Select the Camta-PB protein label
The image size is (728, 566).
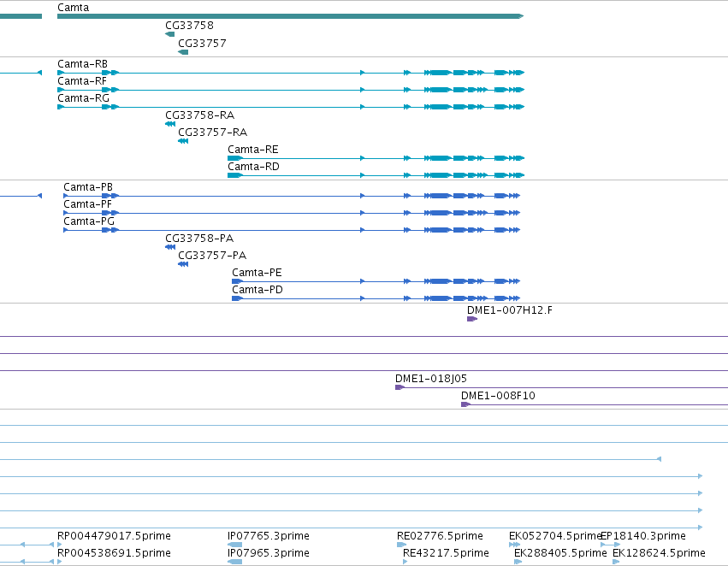tap(88, 187)
